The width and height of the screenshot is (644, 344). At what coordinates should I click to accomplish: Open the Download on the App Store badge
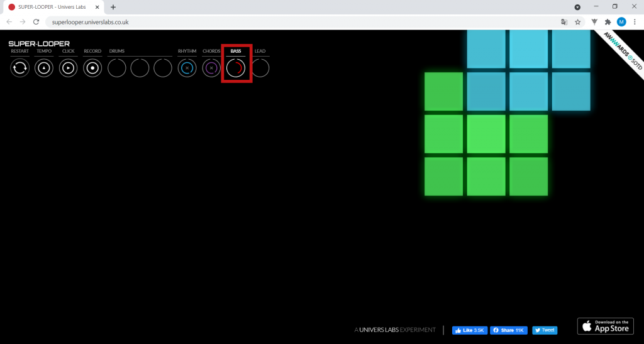(606, 326)
